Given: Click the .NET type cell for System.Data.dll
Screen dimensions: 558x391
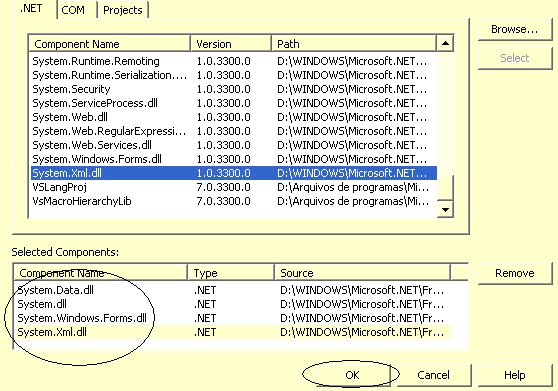Looking at the screenshot, I should pyautogui.click(x=205, y=290).
